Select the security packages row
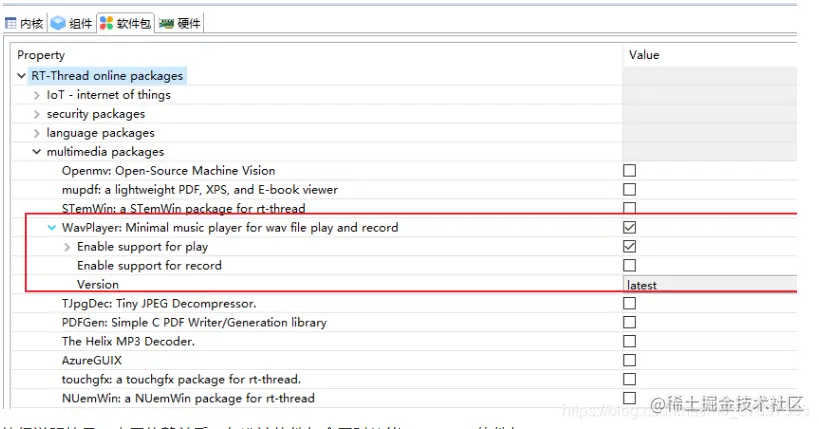The image size is (819, 429). pyautogui.click(x=96, y=114)
